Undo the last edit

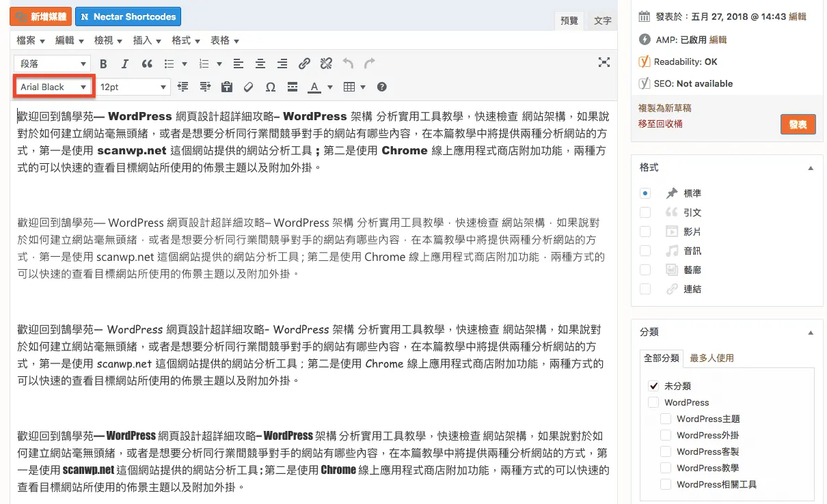point(348,64)
